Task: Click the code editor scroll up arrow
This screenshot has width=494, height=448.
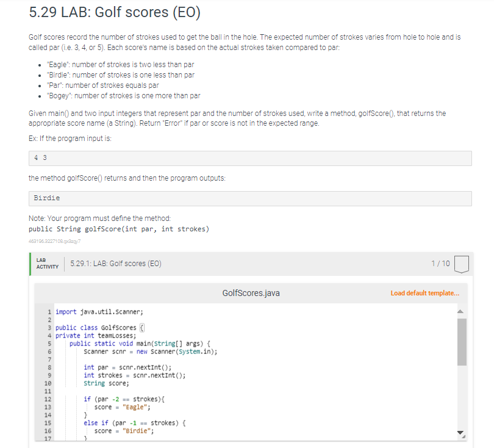Action: 460,311
